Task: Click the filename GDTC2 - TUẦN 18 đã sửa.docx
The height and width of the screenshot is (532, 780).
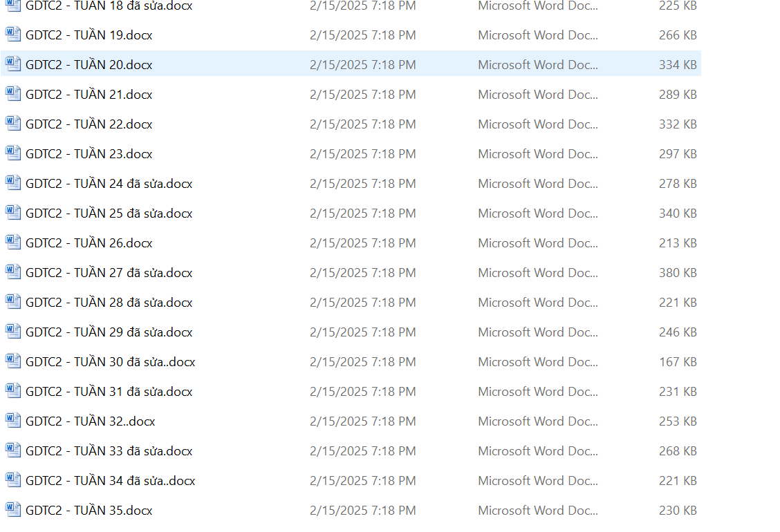Action: (109, 6)
